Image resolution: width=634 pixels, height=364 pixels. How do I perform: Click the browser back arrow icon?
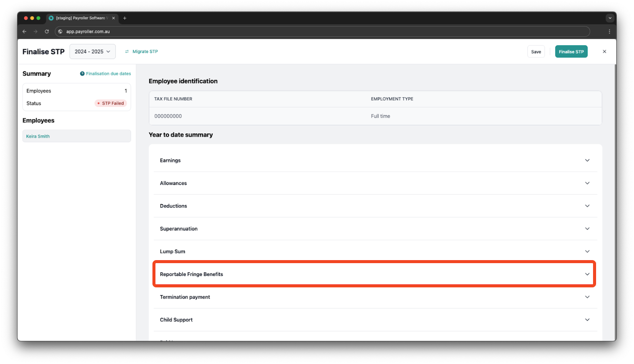click(25, 32)
